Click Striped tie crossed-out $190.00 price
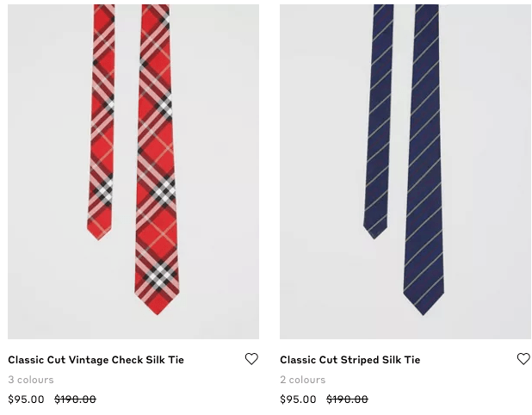The width and height of the screenshot is (532, 415). (x=347, y=400)
